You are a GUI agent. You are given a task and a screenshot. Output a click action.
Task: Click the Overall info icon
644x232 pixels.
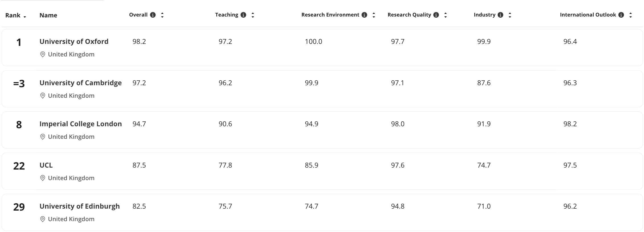click(x=153, y=15)
